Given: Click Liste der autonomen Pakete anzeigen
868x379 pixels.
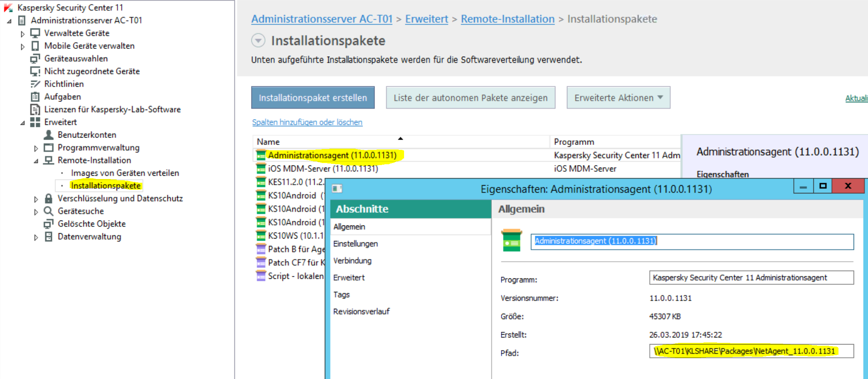Looking at the screenshot, I should (x=471, y=98).
